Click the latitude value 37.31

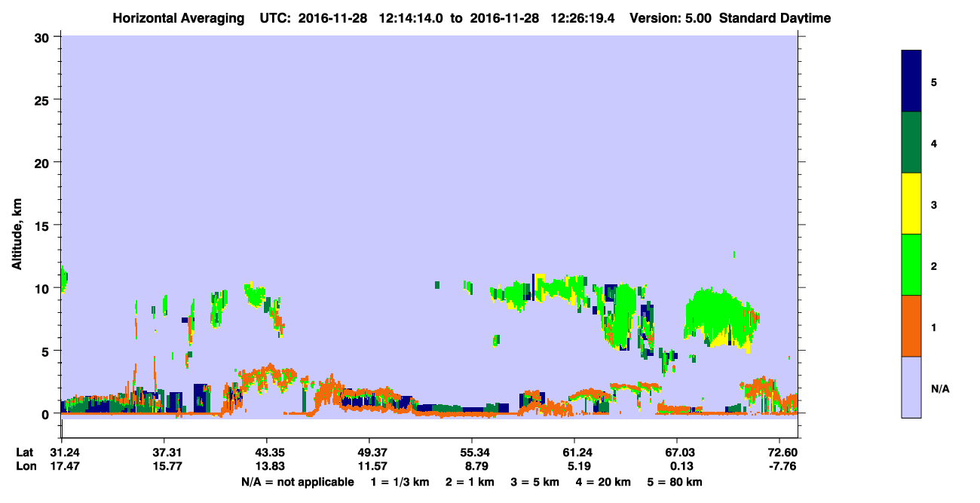point(164,452)
